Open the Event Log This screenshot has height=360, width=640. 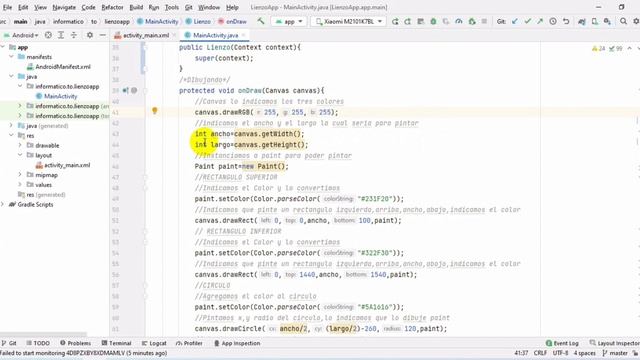point(562,343)
